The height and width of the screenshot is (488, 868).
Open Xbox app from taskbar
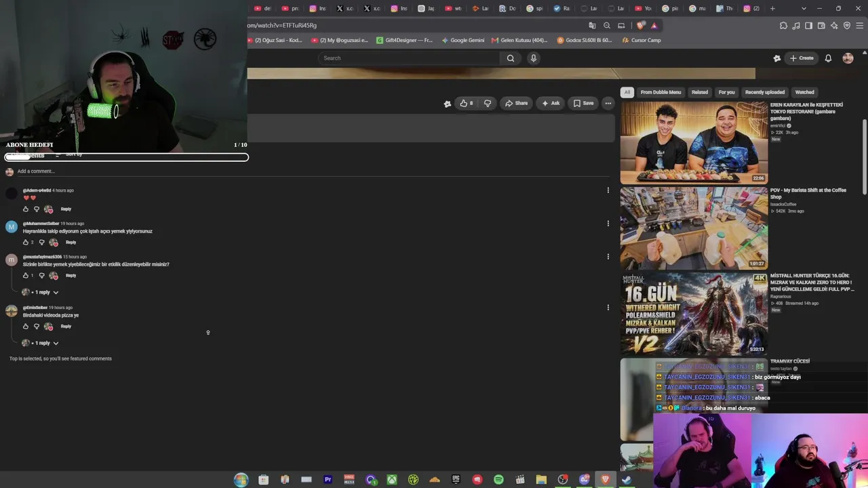coord(392,480)
